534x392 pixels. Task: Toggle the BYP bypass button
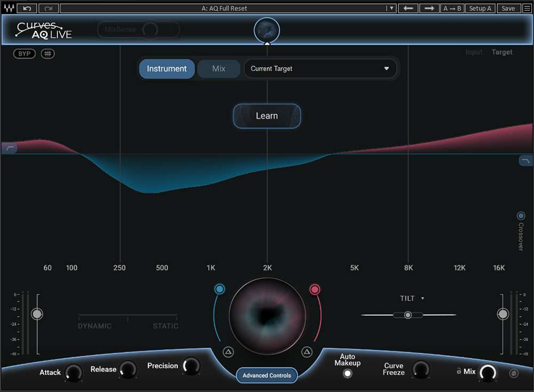24,54
